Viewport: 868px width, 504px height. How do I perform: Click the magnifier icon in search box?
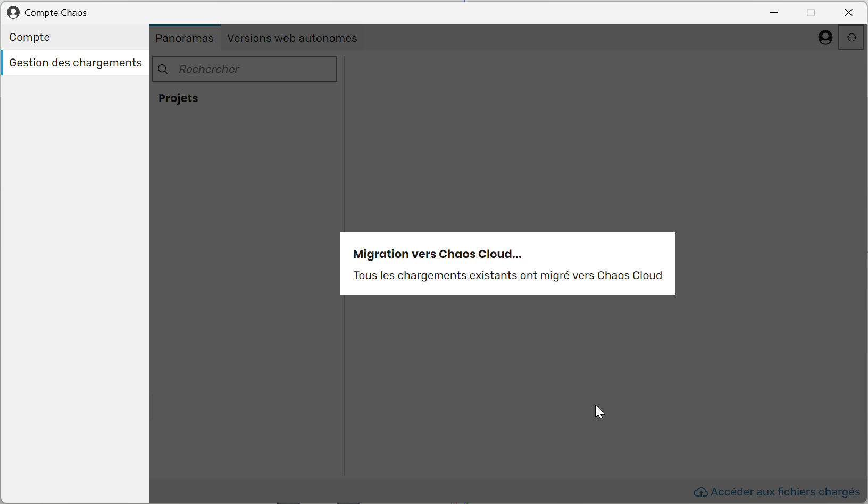click(163, 69)
